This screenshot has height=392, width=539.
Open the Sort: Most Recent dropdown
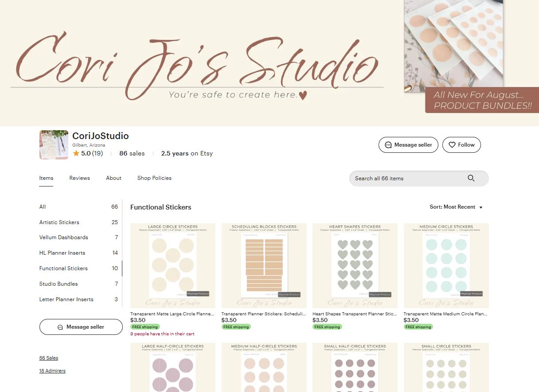click(456, 207)
